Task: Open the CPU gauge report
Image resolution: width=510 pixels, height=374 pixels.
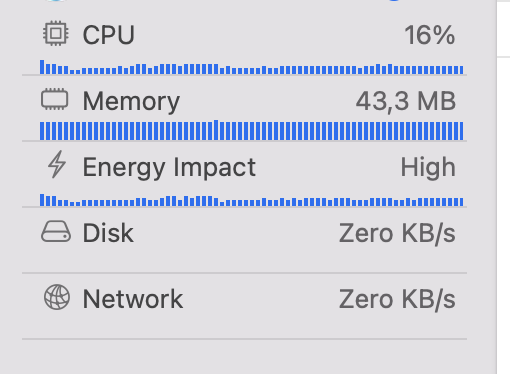Action: (245, 43)
